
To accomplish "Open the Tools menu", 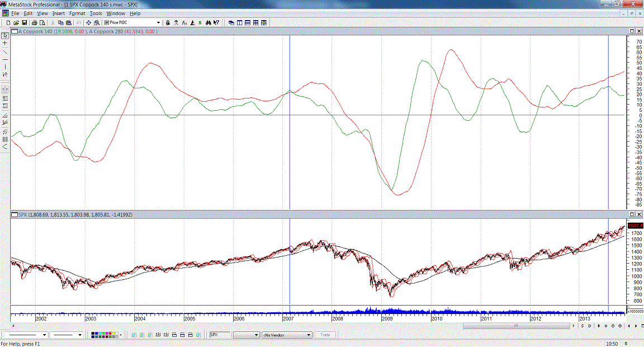I will (x=96, y=13).
